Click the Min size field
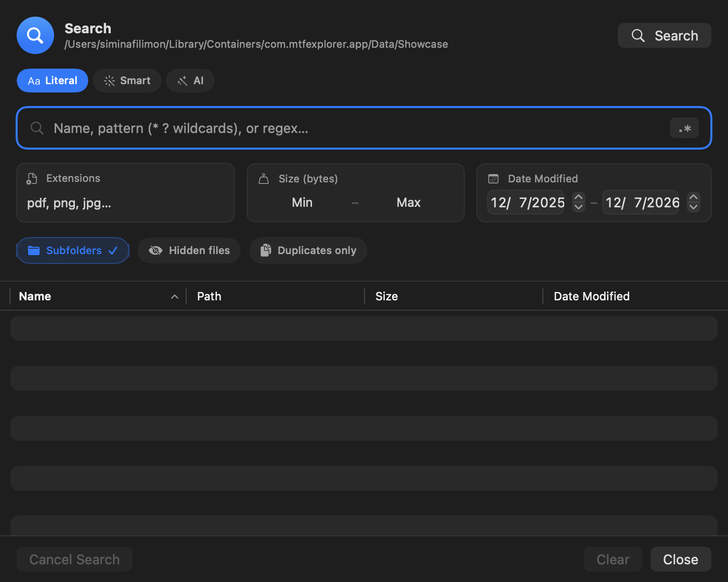 coord(302,203)
